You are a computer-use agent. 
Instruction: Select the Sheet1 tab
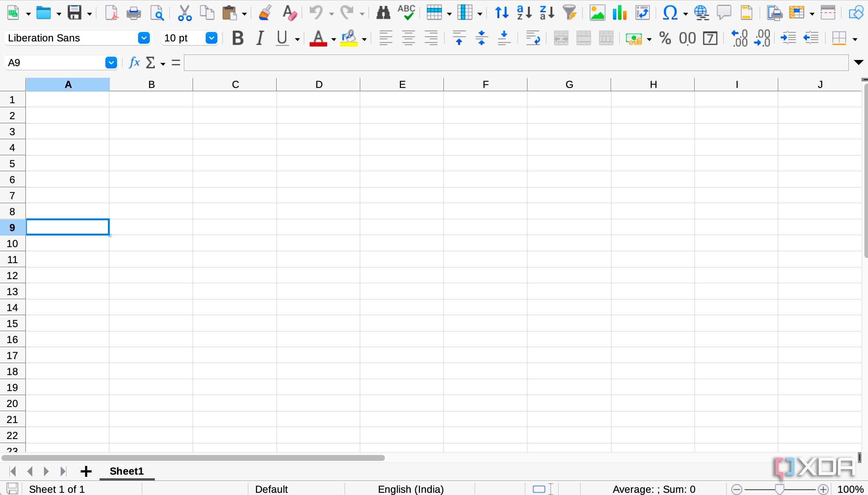127,471
